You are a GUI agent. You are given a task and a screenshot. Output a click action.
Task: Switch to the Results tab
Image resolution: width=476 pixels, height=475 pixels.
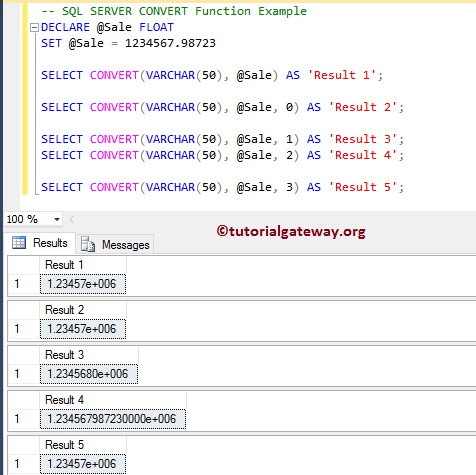[x=40, y=243]
